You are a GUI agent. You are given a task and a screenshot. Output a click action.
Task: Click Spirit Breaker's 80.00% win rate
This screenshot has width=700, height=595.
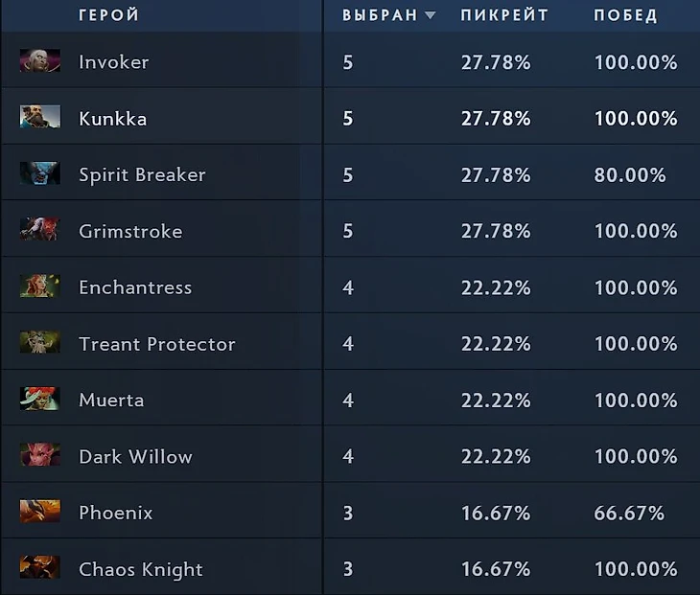click(629, 175)
